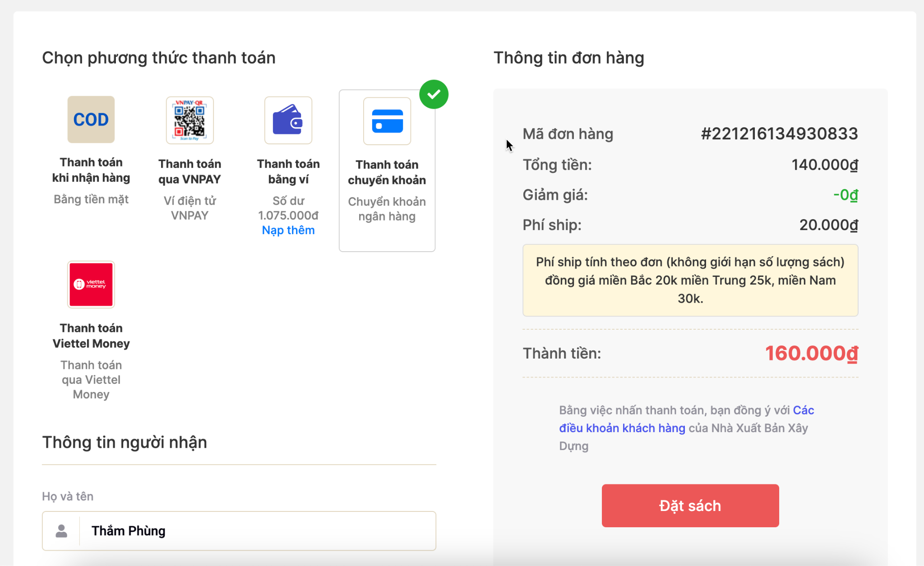Select 'Thanh toán chuyển khoản' label
Viewport: 924px width, 566px height.
[x=387, y=172]
